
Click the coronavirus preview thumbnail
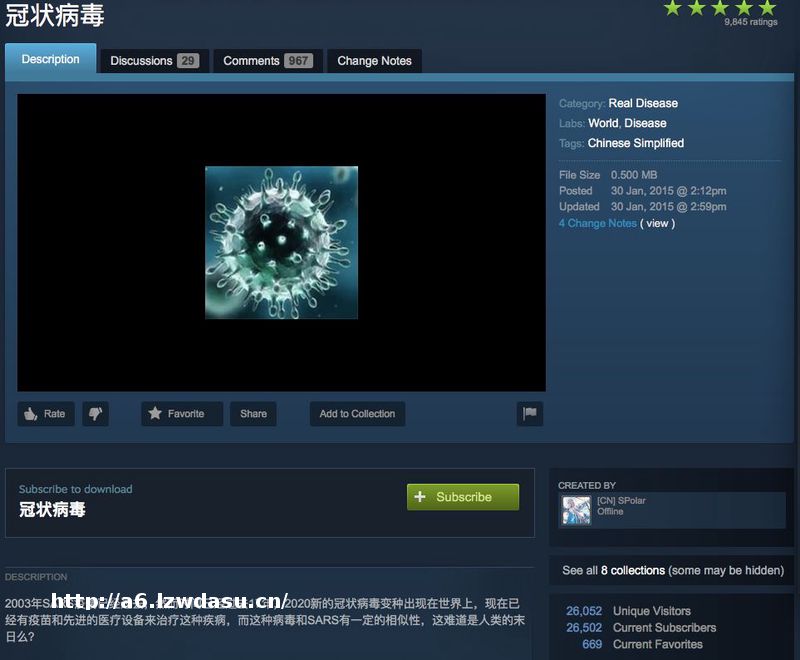[281, 243]
